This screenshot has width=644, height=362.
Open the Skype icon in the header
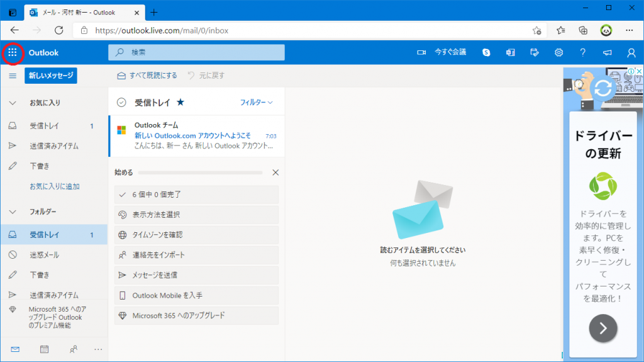click(486, 53)
